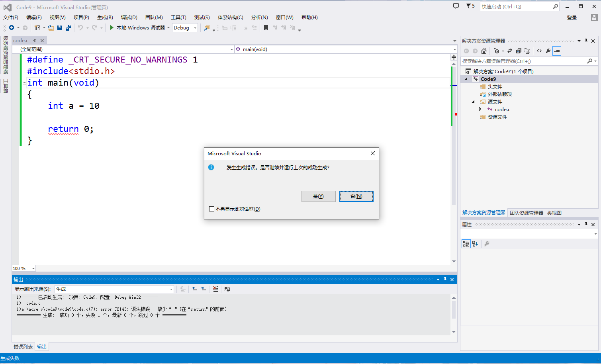
Task: Save code.c with the floppy disk icon
Action: [x=60, y=28]
